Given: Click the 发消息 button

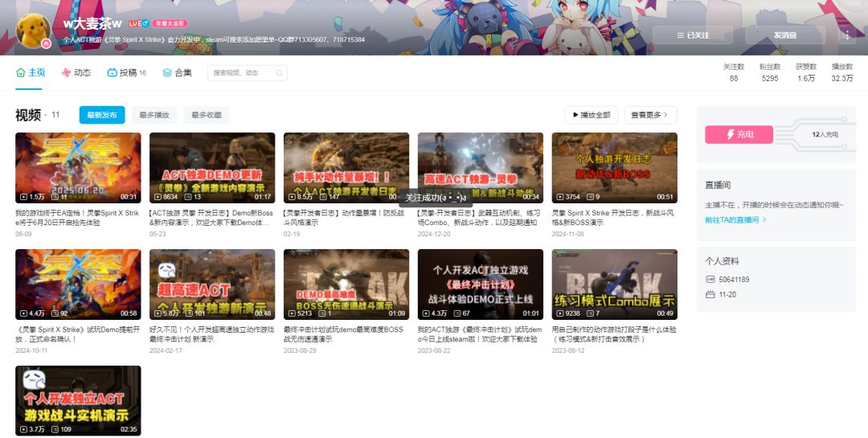Looking at the screenshot, I should (x=785, y=35).
